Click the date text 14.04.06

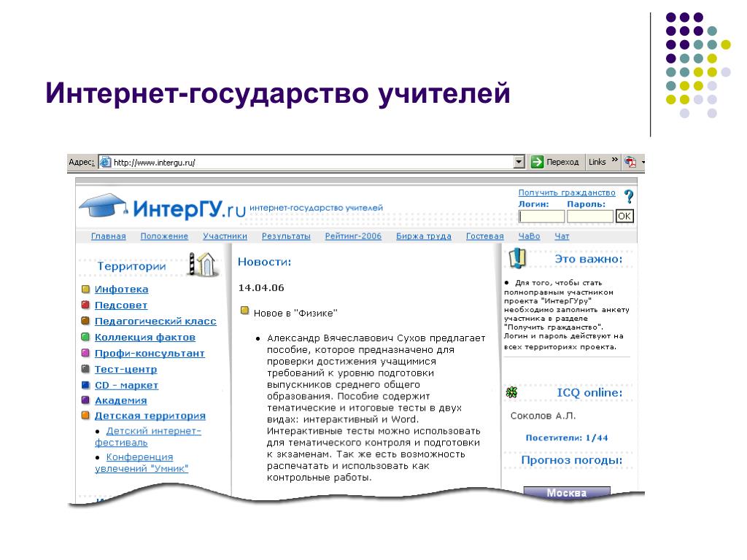pos(261,287)
